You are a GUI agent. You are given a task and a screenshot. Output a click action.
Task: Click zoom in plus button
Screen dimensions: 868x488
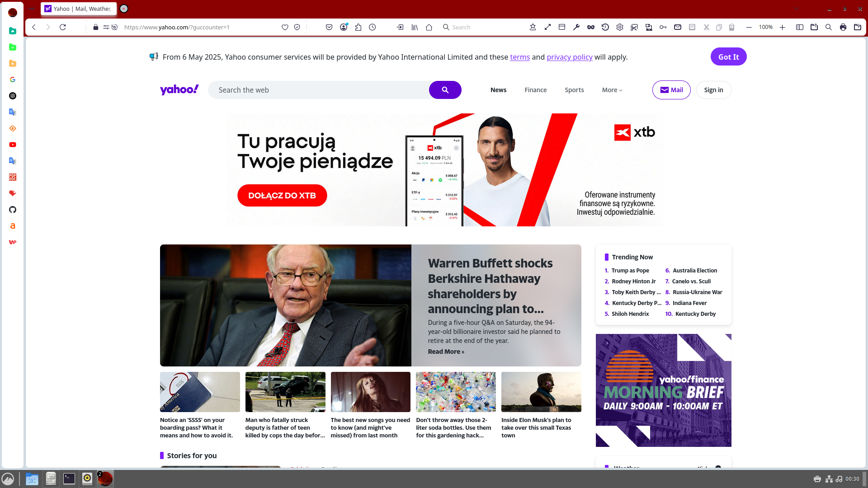783,27
